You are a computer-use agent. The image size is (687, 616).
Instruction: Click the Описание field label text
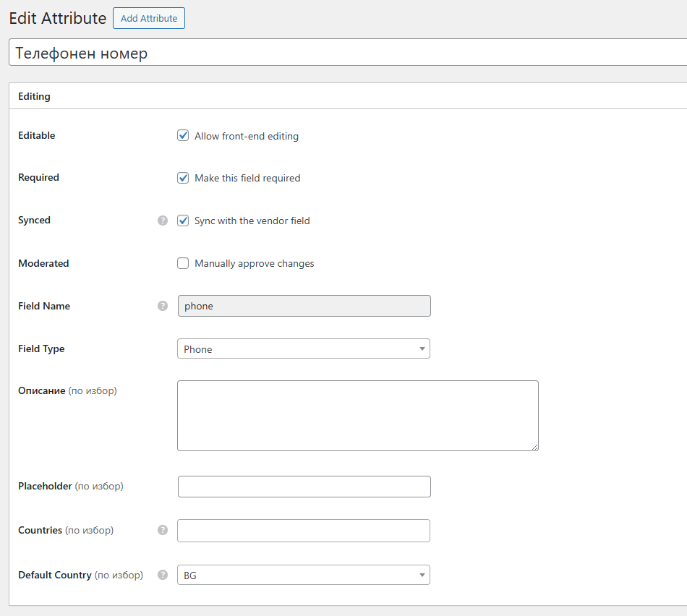click(43, 390)
